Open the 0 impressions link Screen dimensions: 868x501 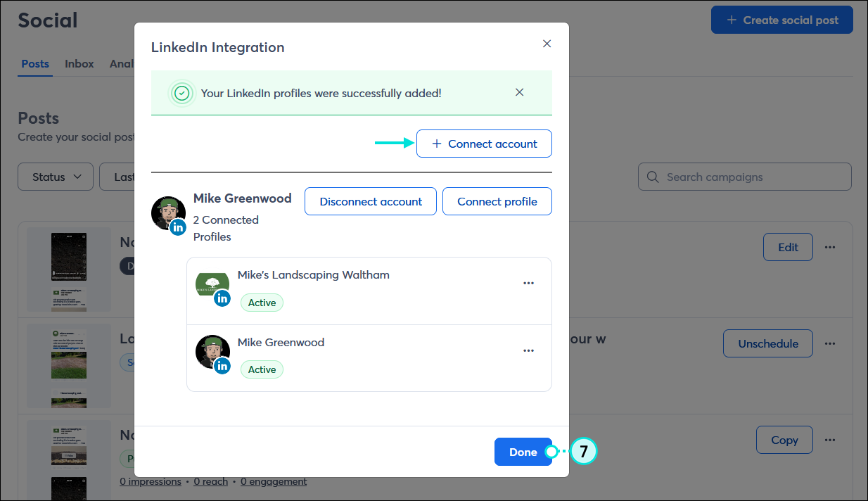[x=151, y=481]
